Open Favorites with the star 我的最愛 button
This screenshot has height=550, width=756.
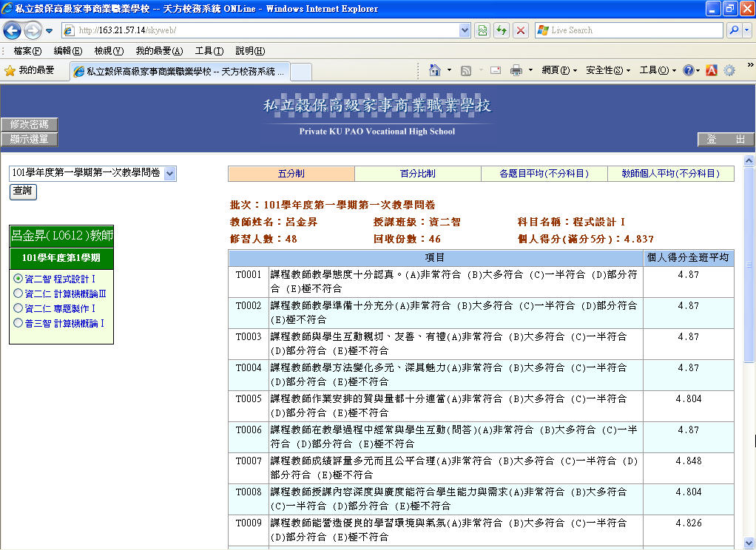click(30, 70)
